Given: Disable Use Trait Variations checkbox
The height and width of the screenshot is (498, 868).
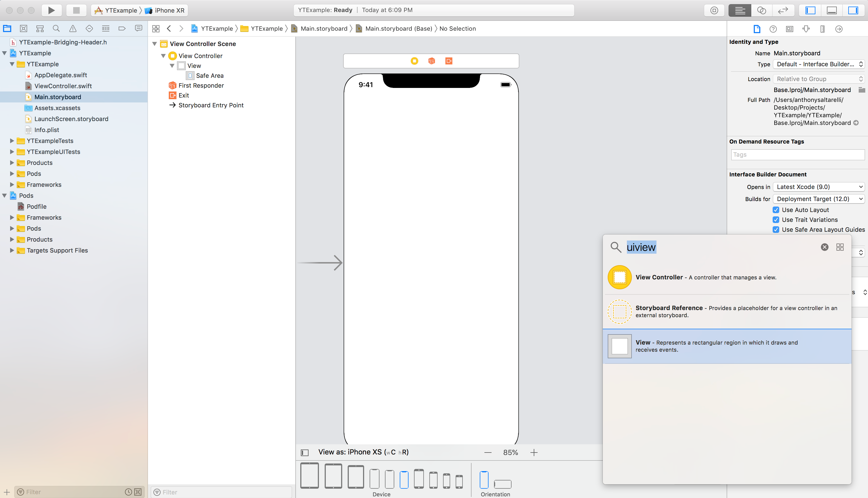Looking at the screenshot, I should [x=776, y=220].
